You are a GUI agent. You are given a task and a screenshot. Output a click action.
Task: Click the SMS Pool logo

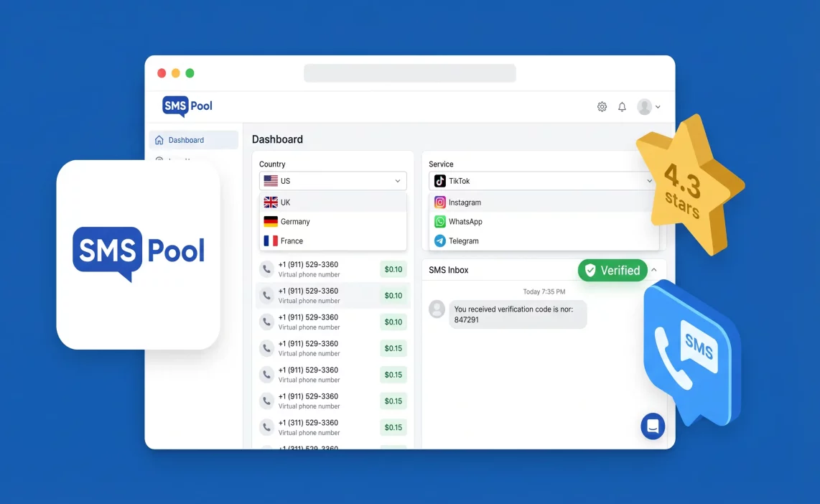[x=186, y=106]
